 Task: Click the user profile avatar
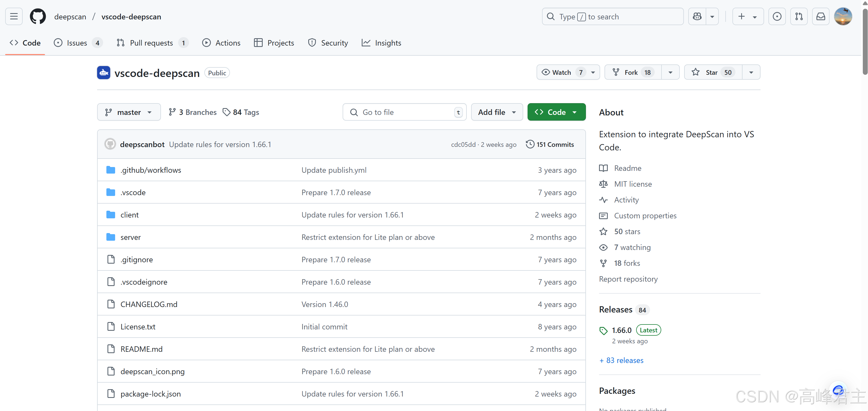tap(843, 17)
